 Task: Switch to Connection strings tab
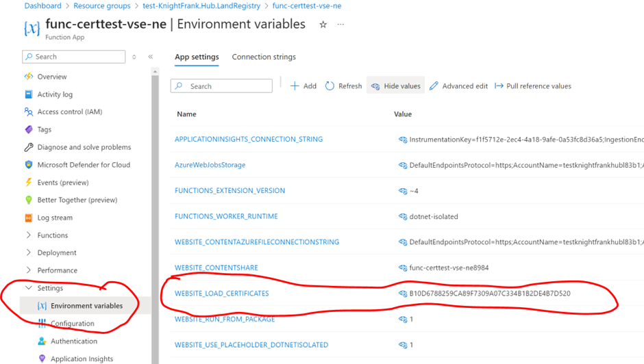[264, 57]
